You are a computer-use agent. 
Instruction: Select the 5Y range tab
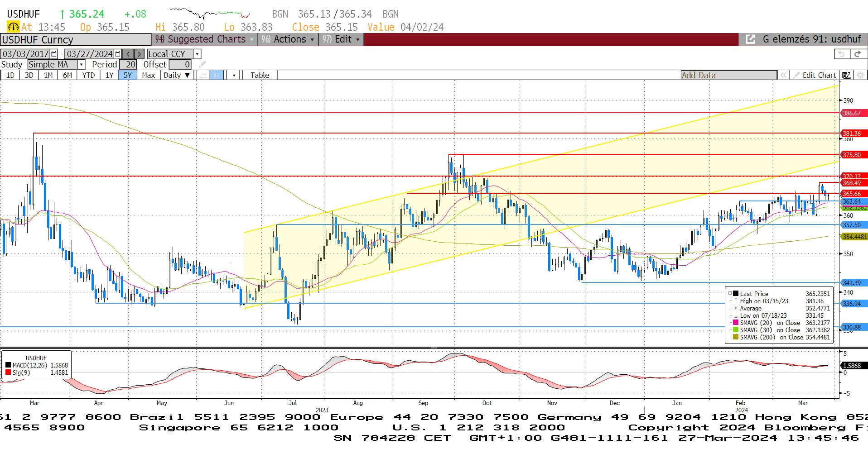coord(128,75)
